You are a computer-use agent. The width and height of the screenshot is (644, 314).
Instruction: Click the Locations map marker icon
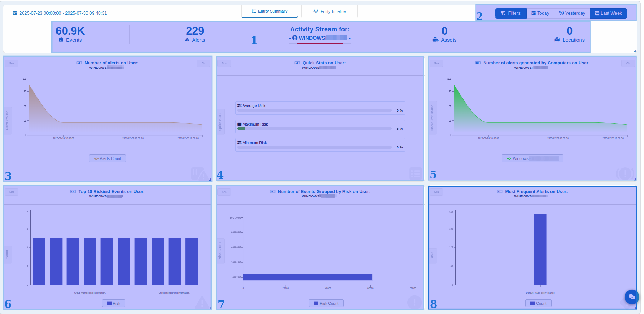[557, 40]
